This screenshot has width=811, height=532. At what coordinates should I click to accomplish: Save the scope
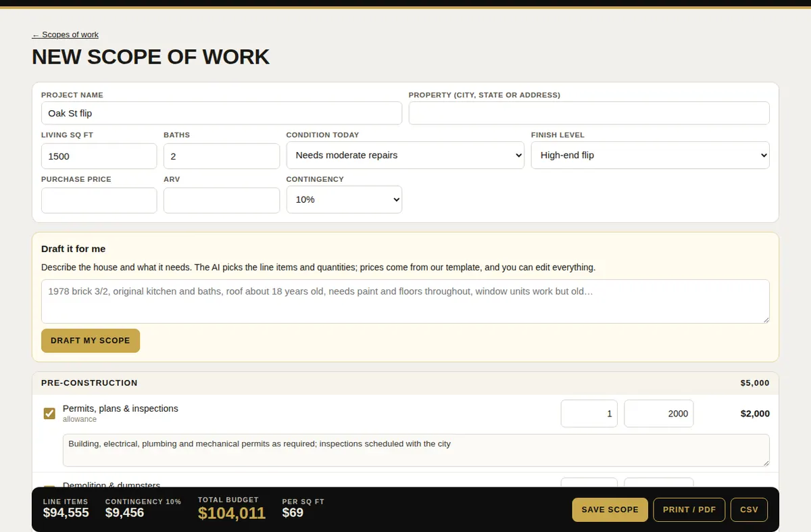click(610, 510)
